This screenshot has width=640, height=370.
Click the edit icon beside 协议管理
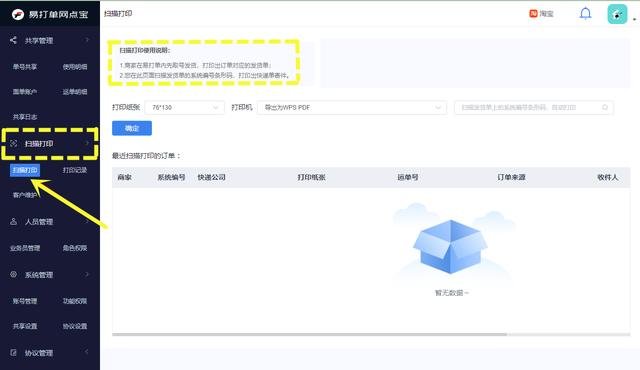(x=13, y=352)
